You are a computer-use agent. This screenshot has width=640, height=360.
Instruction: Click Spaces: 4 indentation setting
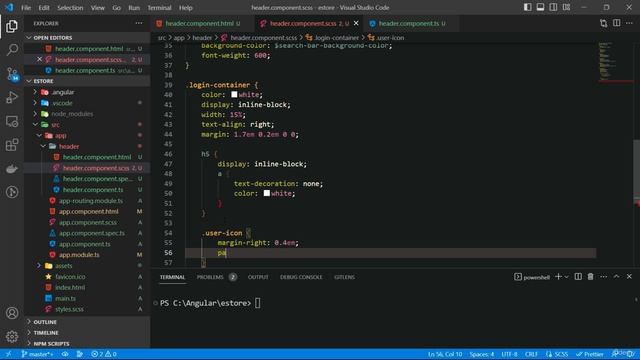coord(482,354)
